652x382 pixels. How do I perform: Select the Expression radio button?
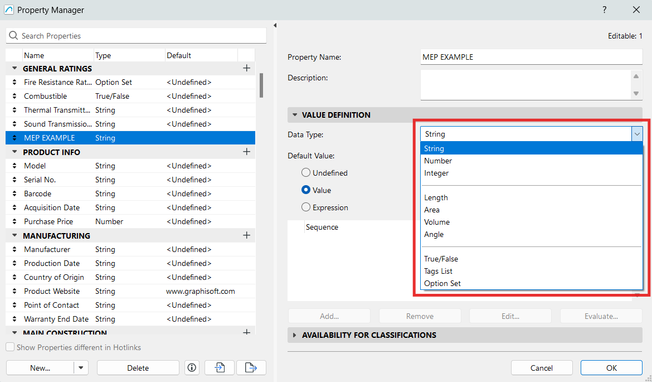click(x=306, y=207)
